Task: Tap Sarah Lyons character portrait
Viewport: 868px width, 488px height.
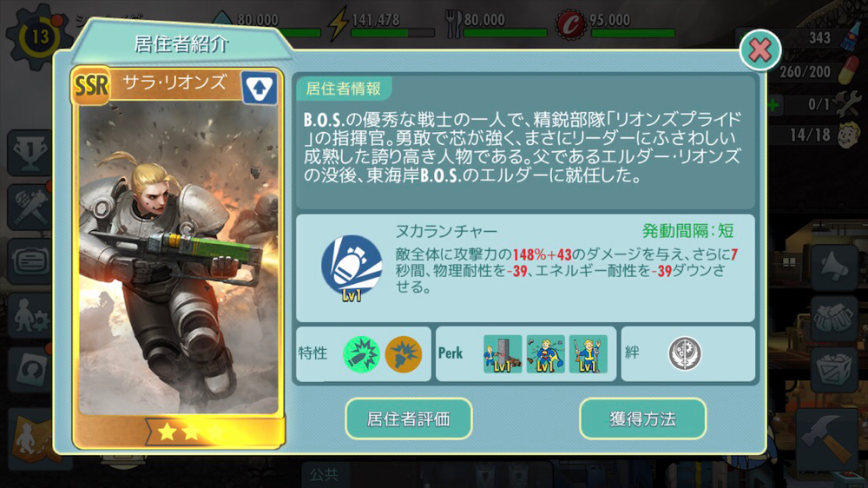Action: [178, 260]
